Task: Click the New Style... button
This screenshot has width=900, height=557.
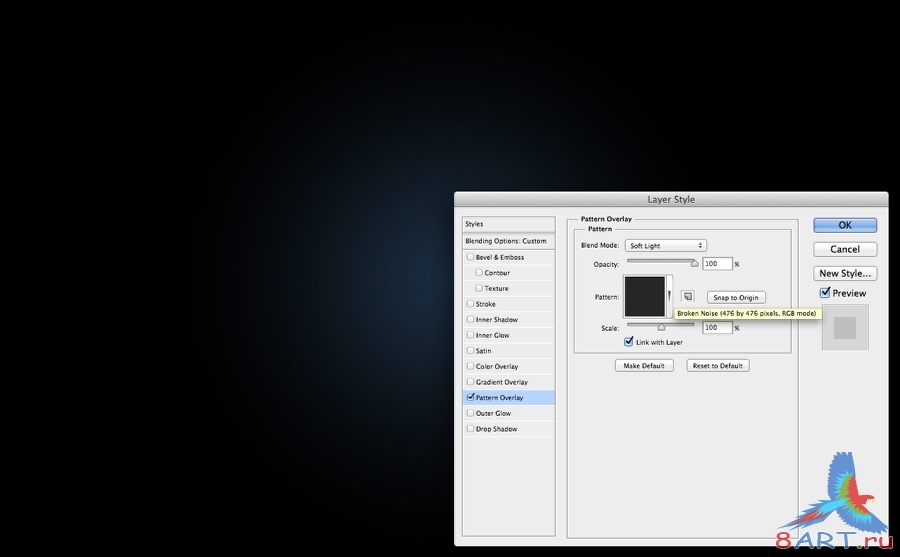Action: click(x=845, y=273)
